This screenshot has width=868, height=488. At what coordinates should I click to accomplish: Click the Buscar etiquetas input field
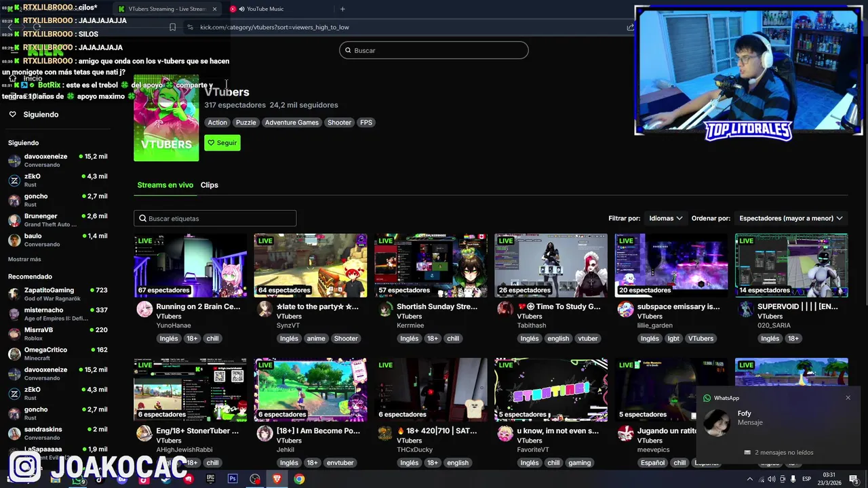(x=215, y=218)
